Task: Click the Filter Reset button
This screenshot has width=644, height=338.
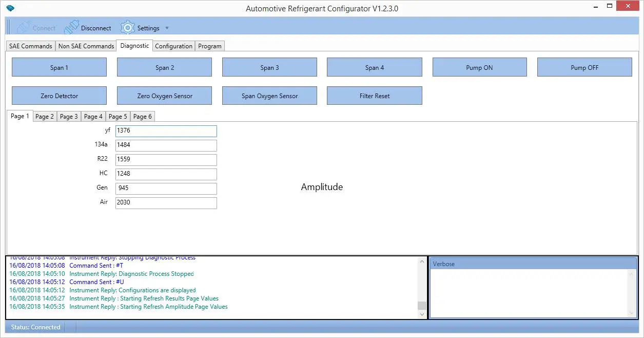Action: tap(375, 96)
